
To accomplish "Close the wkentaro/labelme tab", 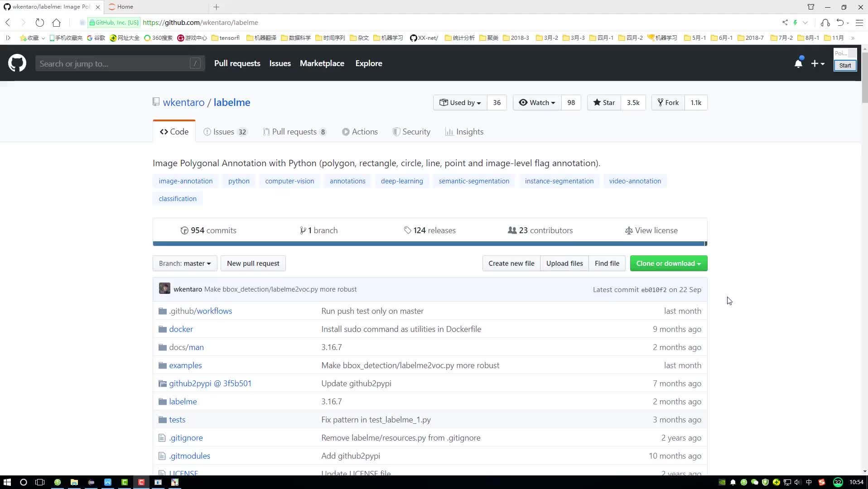I will [97, 7].
